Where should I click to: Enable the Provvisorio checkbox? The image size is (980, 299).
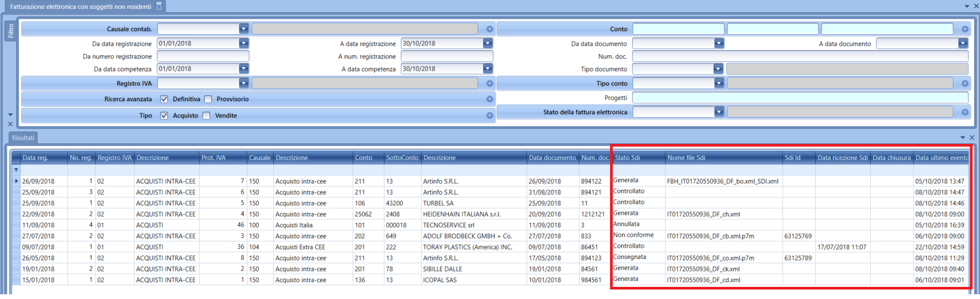click(208, 99)
